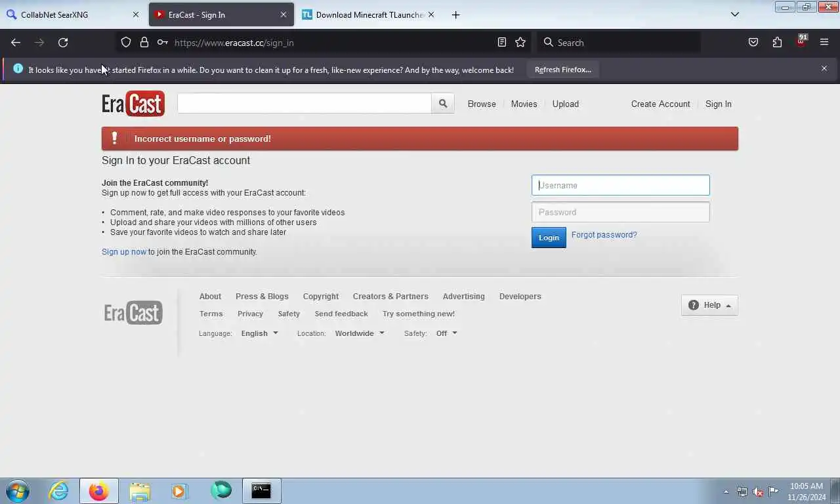Show hidden tray icons arrow

coord(726,492)
